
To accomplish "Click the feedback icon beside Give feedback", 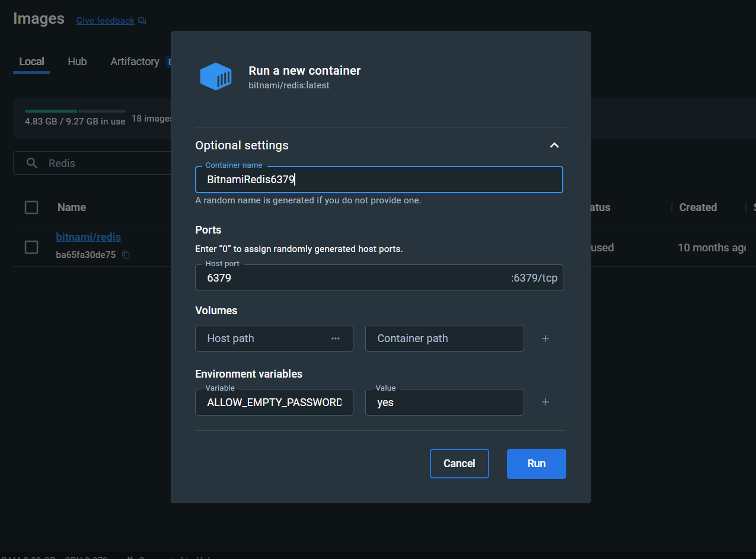I will click(x=142, y=21).
